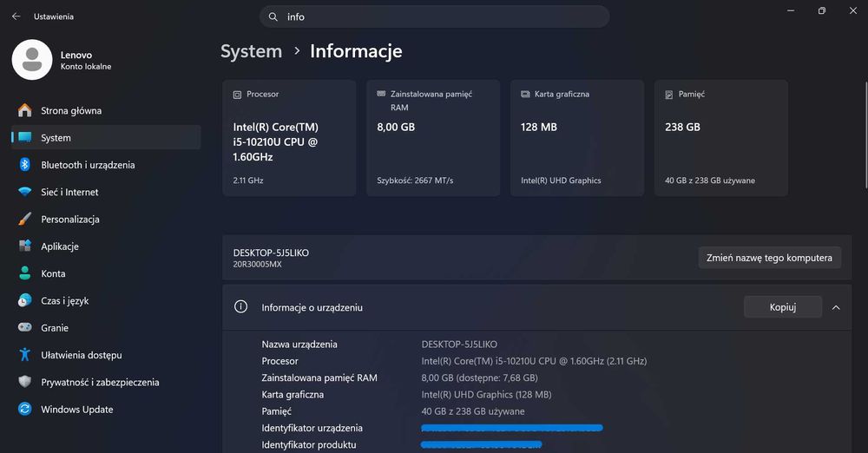This screenshot has width=868, height=453.
Task: Select the Pamięć 238 GB card
Action: click(720, 138)
